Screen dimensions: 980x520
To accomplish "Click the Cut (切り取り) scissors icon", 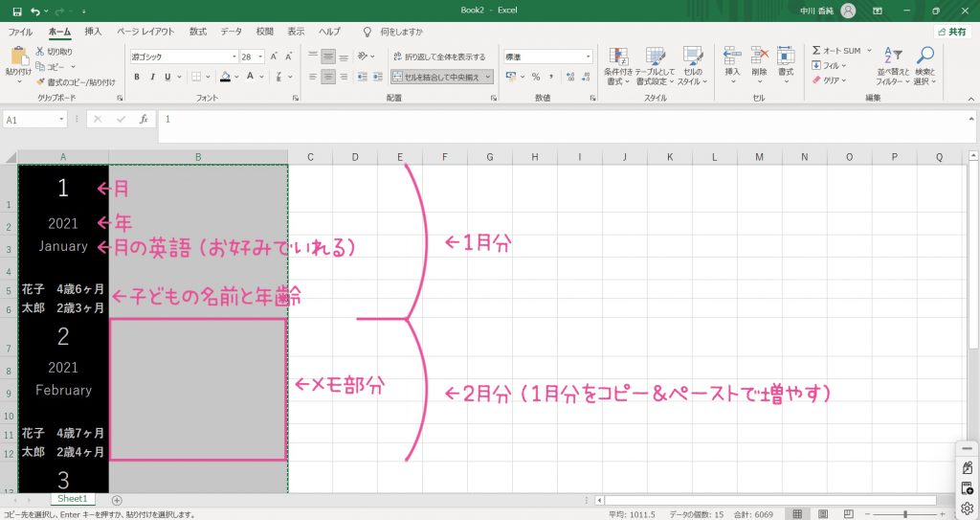I will click(40, 51).
